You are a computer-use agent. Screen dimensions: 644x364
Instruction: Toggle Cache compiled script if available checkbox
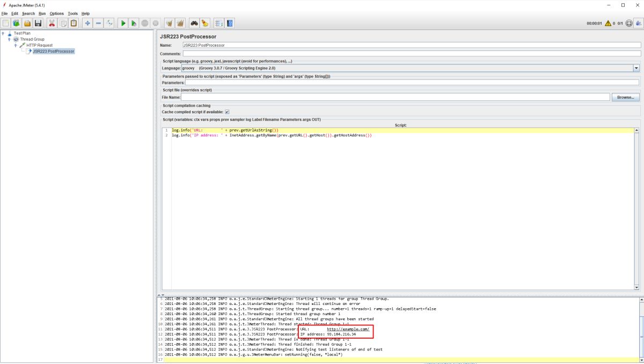click(x=227, y=112)
